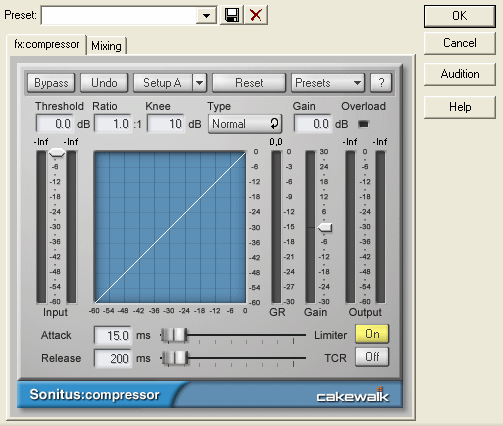
Task: Toggle the TCR Off button
Action: point(372,357)
